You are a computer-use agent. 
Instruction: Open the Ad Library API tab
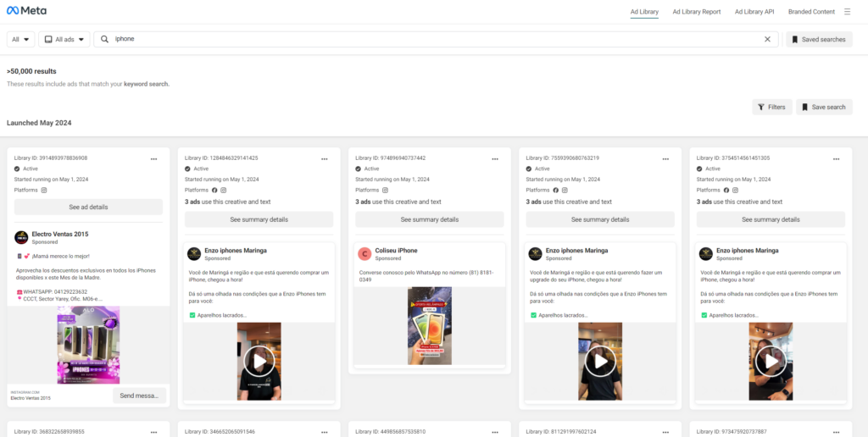(x=754, y=12)
